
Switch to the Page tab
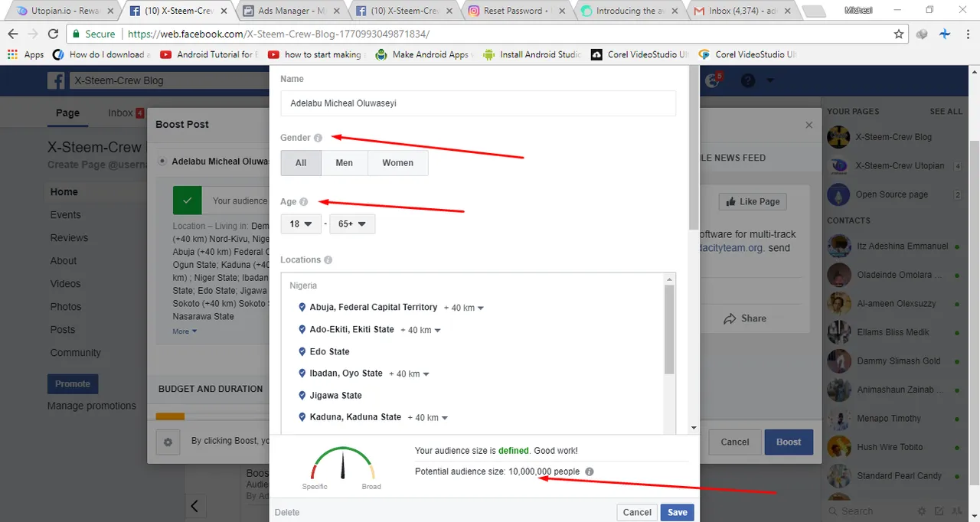(67, 113)
